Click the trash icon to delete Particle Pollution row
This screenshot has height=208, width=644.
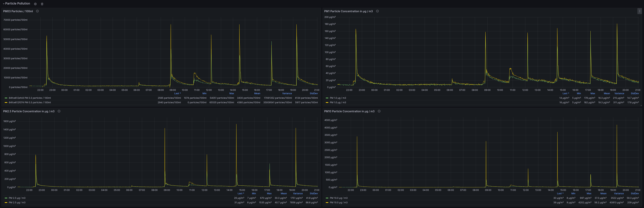pyautogui.click(x=42, y=4)
